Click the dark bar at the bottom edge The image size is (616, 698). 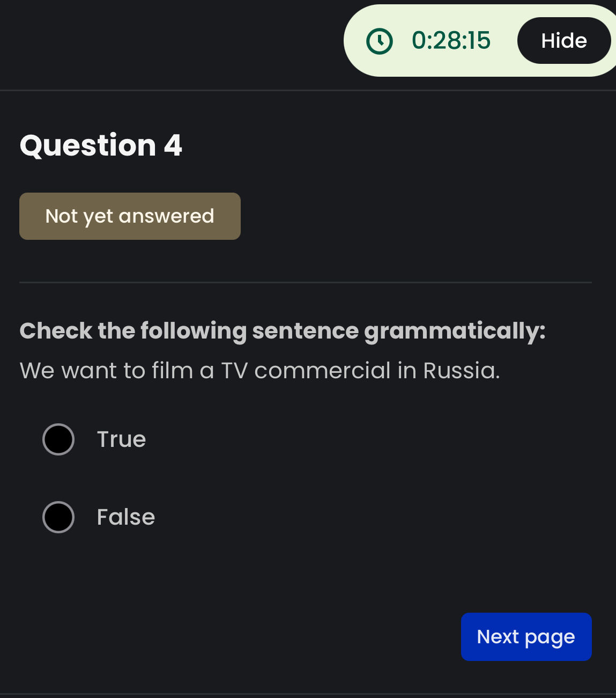point(308,694)
